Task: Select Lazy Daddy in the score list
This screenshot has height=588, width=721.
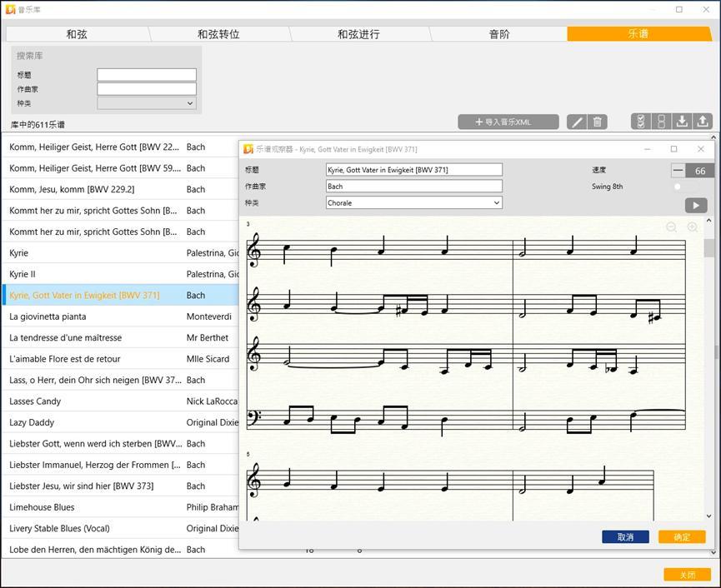Action: point(32,422)
